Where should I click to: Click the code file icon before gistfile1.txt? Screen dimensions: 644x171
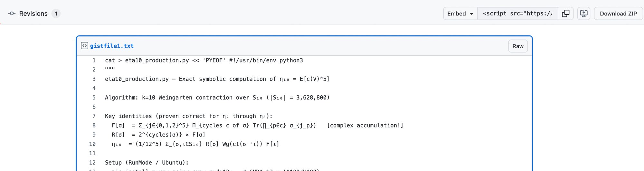84,46
